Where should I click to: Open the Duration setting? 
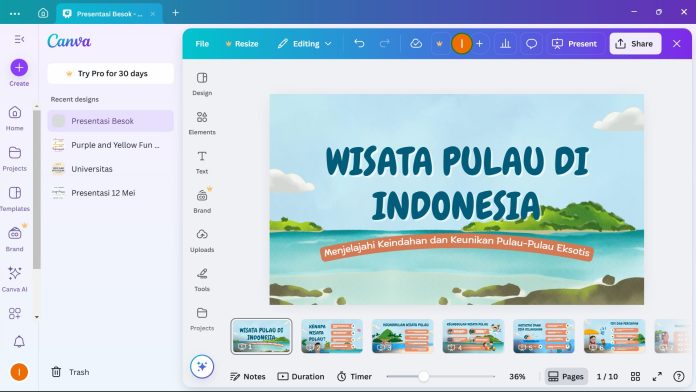[x=301, y=376]
